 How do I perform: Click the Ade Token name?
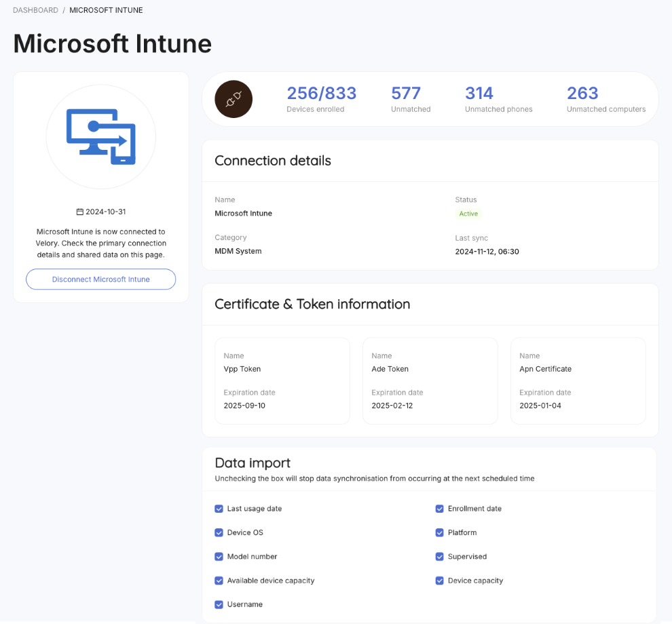(x=390, y=369)
